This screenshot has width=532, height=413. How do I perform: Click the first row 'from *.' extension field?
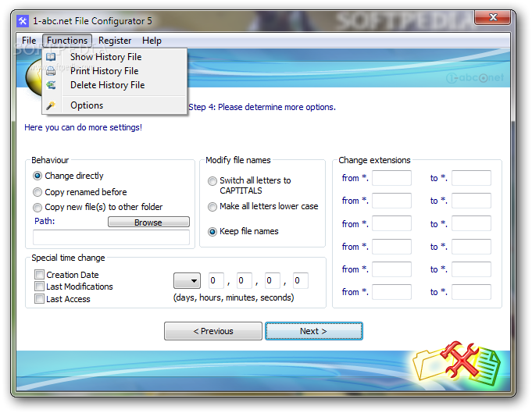click(x=391, y=178)
